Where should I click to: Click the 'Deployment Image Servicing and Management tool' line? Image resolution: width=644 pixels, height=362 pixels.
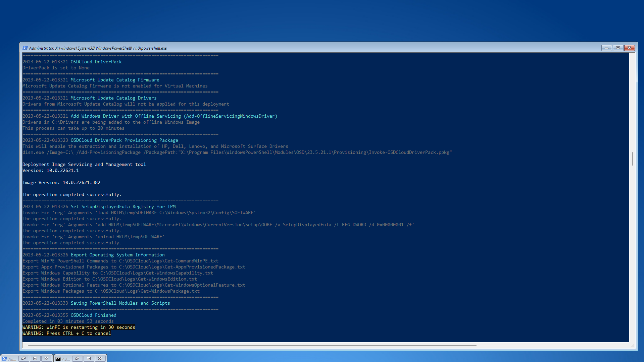pos(84,164)
